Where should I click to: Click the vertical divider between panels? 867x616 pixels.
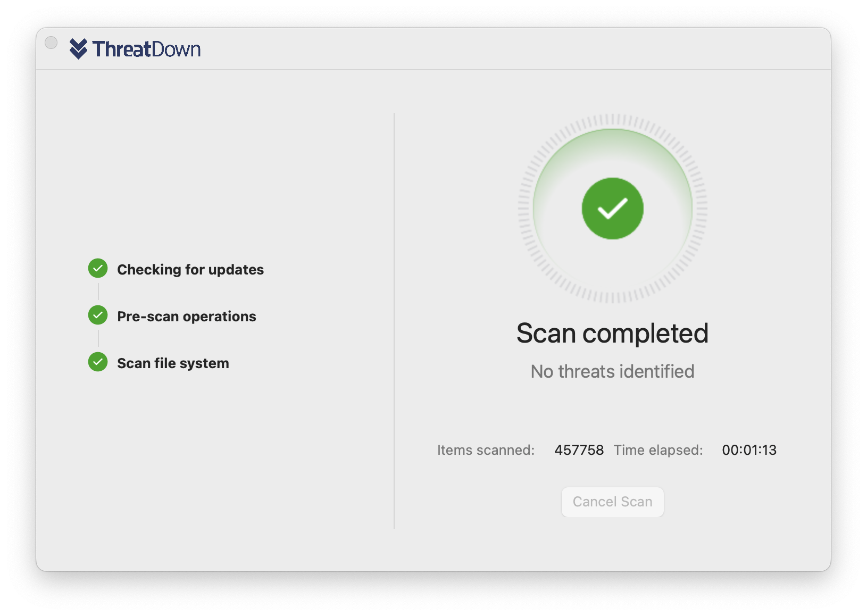[394, 321]
